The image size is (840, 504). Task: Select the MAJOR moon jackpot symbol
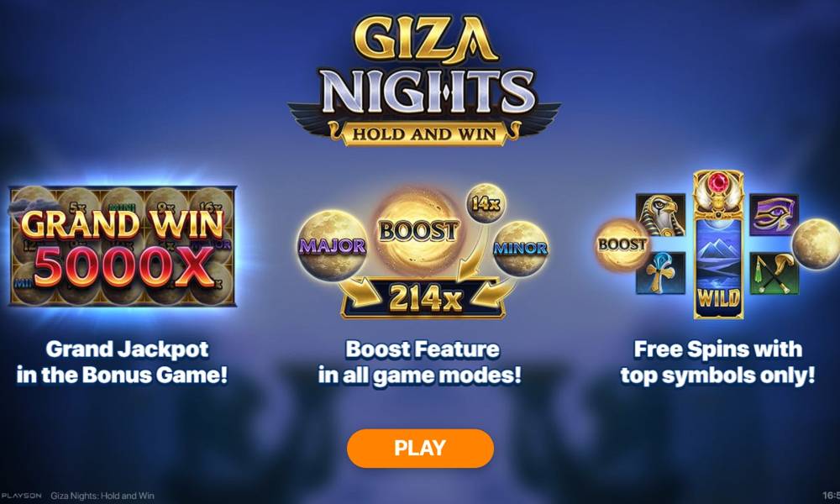(x=332, y=246)
